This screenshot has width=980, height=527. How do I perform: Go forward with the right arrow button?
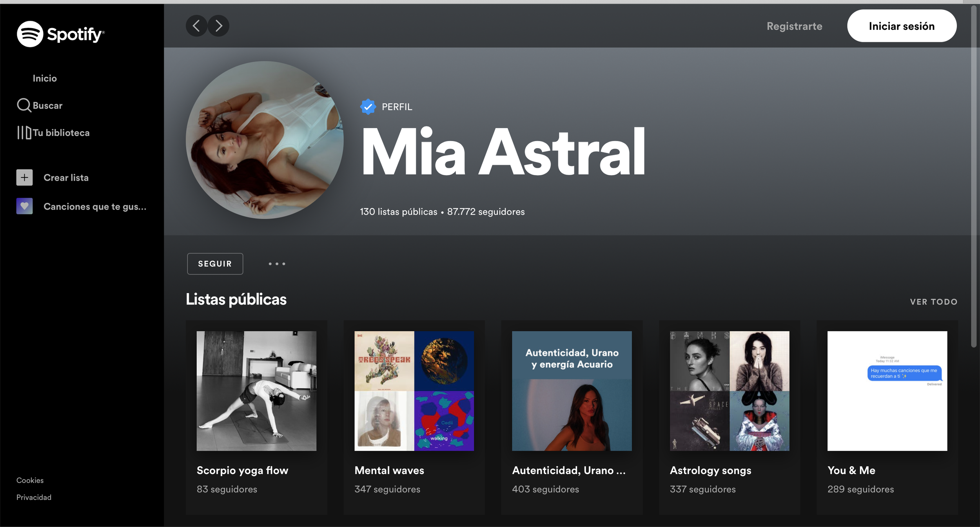click(219, 26)
